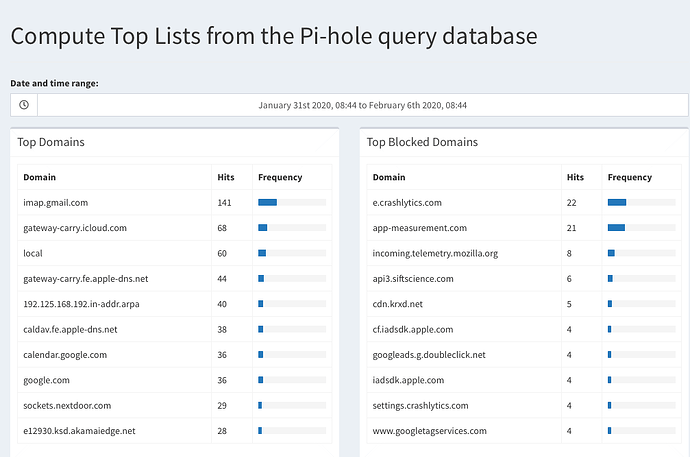Click the e.crashlytics.com blocked domain
This screenshot has width=690, height=457.
[410, 203]
